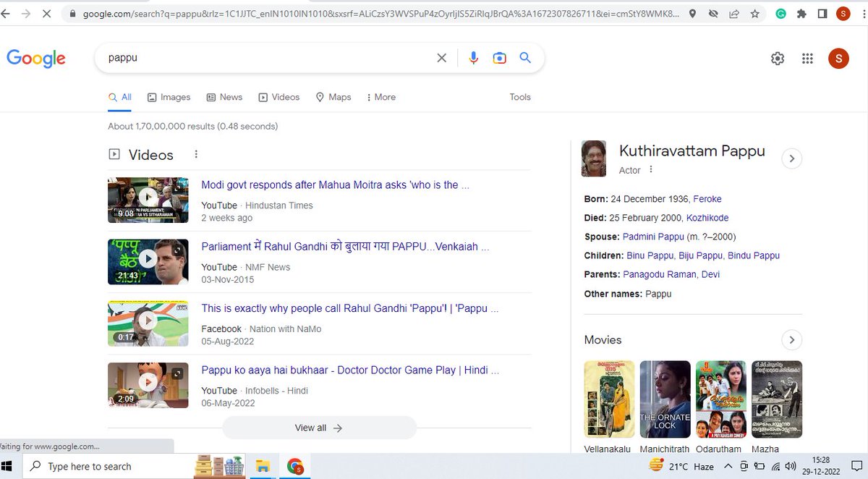The image size is (868, 479).
Task: Open search Tools options
Action: click(x=520, y=97)
